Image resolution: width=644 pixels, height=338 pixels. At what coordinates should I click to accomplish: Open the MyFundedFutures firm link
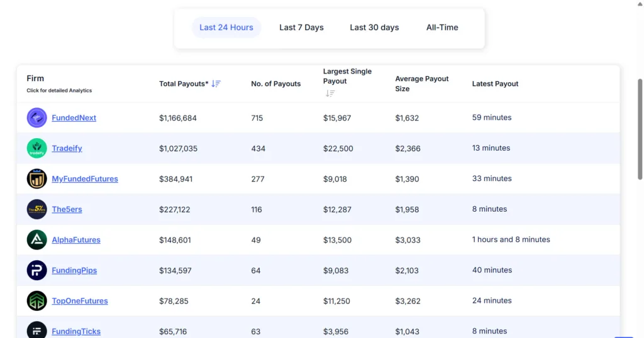(85, 179)
